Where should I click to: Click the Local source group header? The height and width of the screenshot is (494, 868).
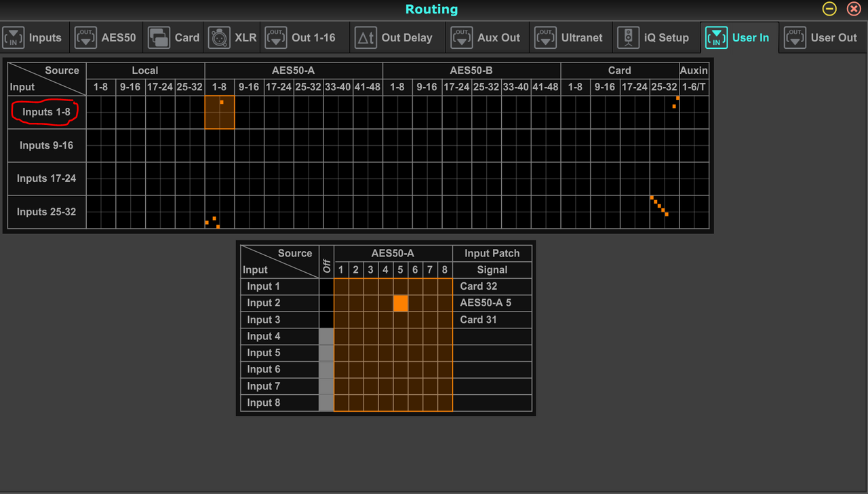[x=145, y=71]
